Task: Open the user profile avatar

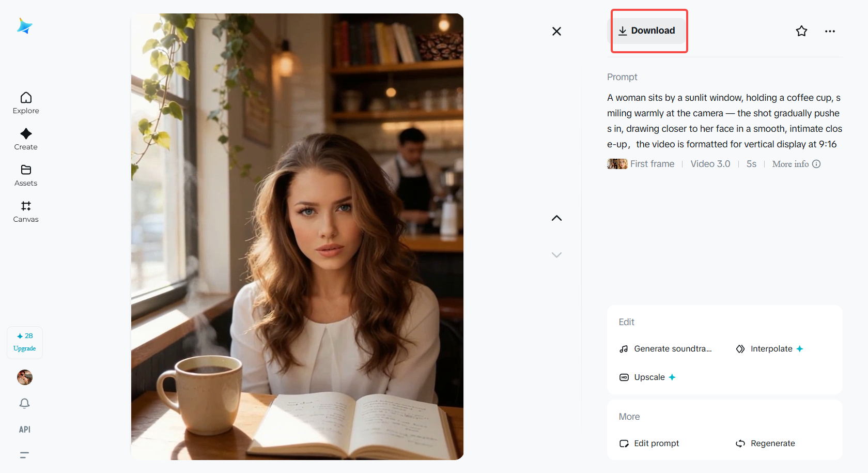Action: click(x=25, y=377)
